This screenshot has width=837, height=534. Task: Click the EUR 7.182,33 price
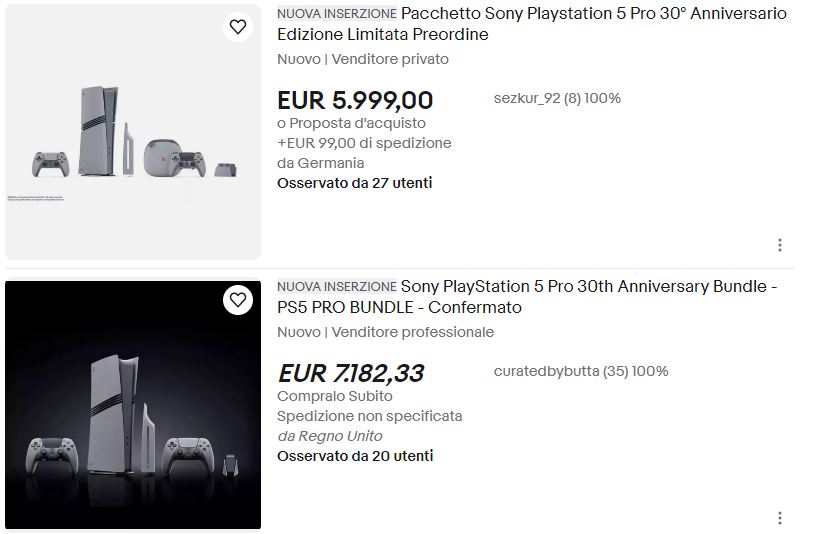[350, 373]
